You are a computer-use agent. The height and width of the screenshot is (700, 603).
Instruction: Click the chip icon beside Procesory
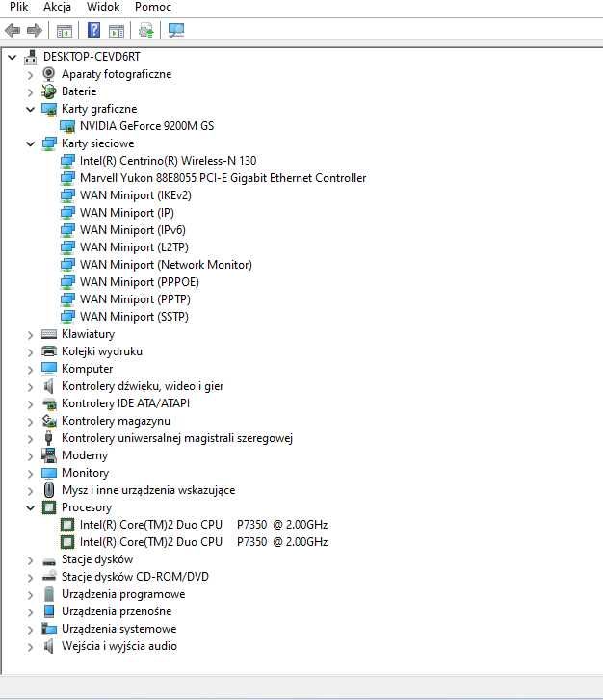click(x=49, y=507)
